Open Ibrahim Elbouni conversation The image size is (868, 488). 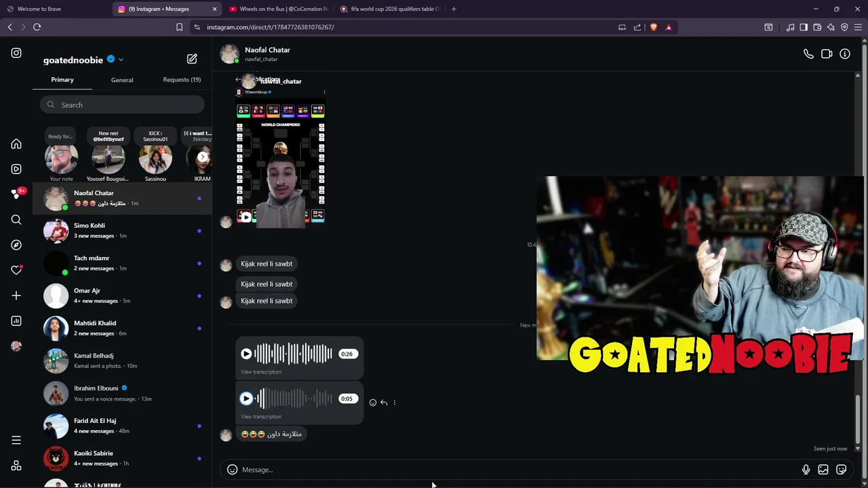(x=122, y=393)
